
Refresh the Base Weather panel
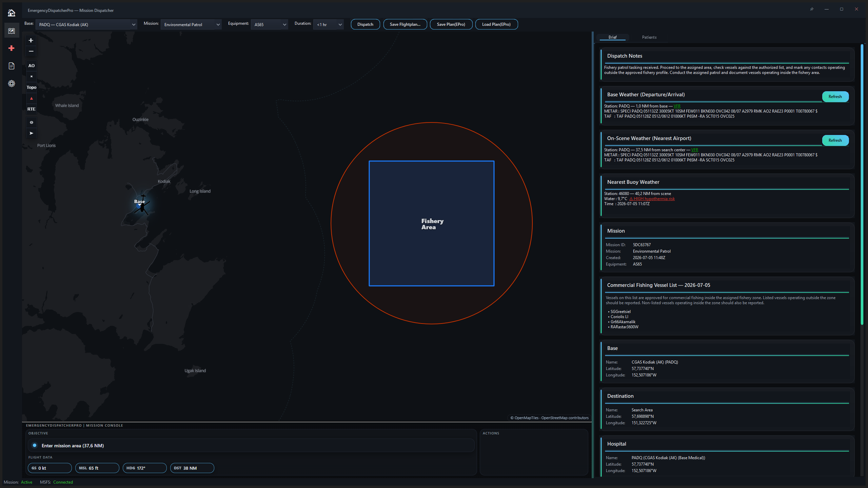click(x=835, y=97)
